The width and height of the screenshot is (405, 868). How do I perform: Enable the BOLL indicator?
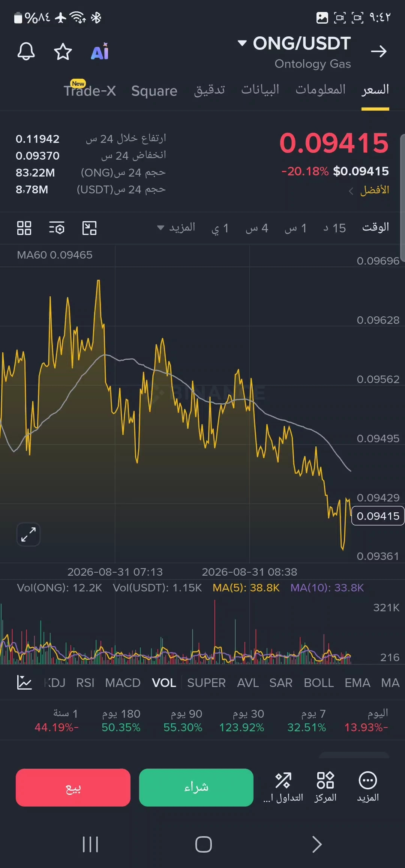tap(319, 683)
